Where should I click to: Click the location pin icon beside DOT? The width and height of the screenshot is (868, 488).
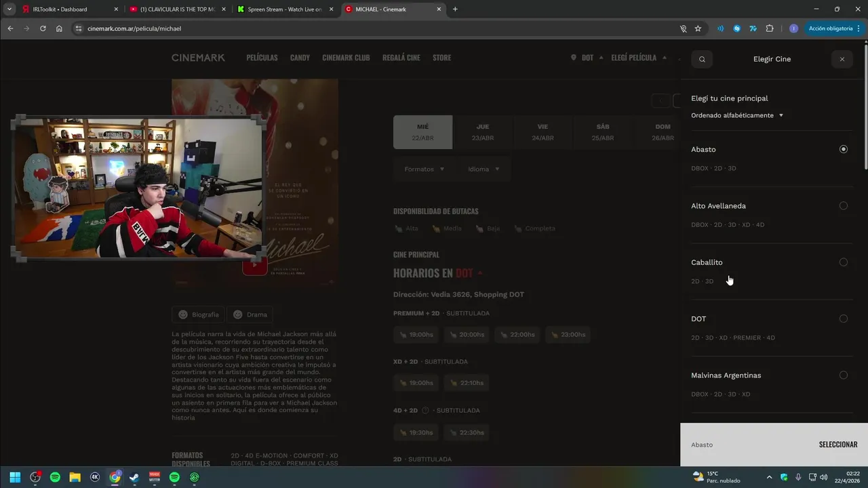(x=574, y=58)
